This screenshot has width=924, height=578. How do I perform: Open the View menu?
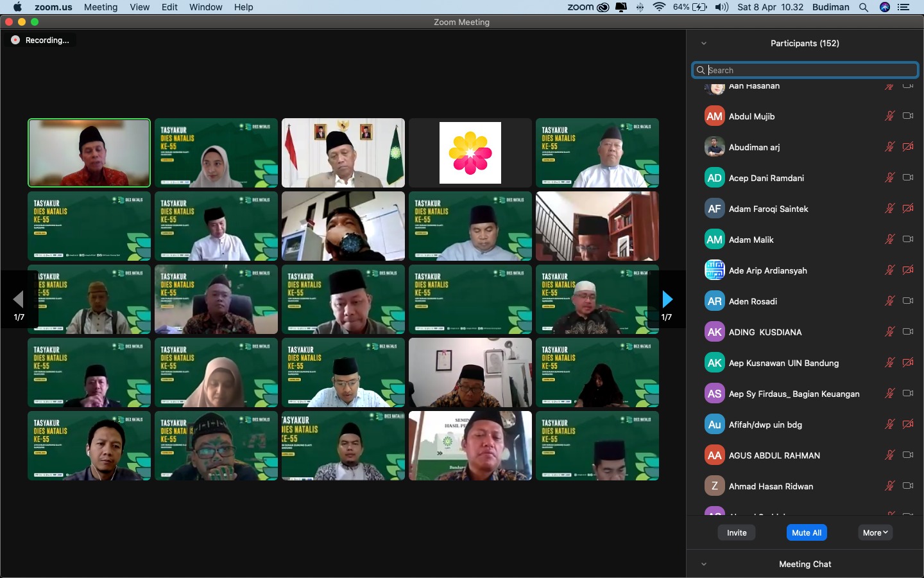coord(139,7)
